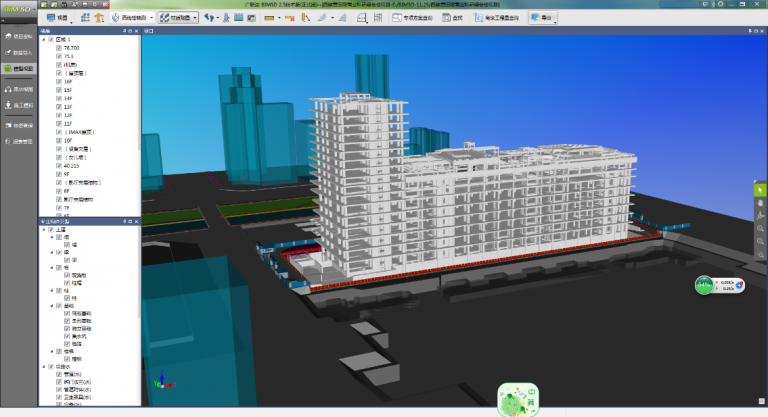Viewport: 768px width, 417px height.
Task: Select the pointer tool on right toolbar
Action: (760, 189)
